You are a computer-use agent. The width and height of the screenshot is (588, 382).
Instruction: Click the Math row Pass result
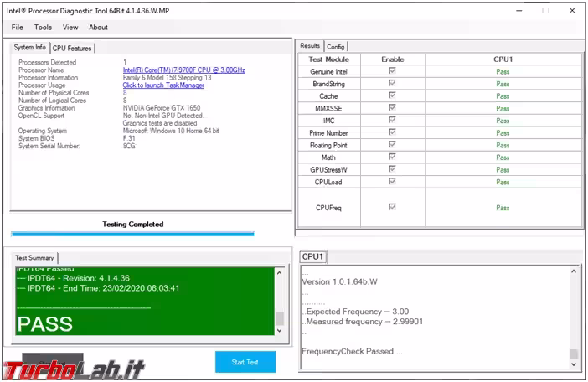(503, 157)
